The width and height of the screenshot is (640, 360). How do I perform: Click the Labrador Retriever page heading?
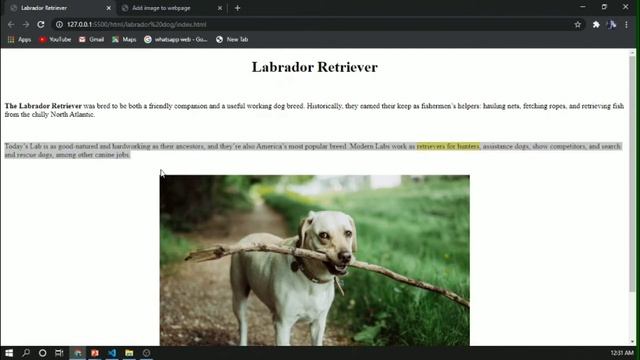pos(315,67)
